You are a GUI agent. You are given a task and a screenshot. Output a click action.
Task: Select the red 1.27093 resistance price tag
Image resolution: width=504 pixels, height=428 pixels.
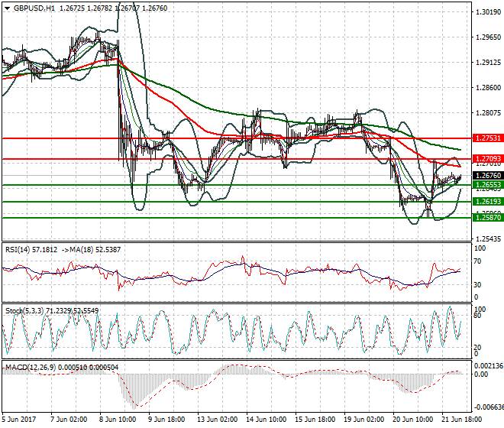[486, 159]
